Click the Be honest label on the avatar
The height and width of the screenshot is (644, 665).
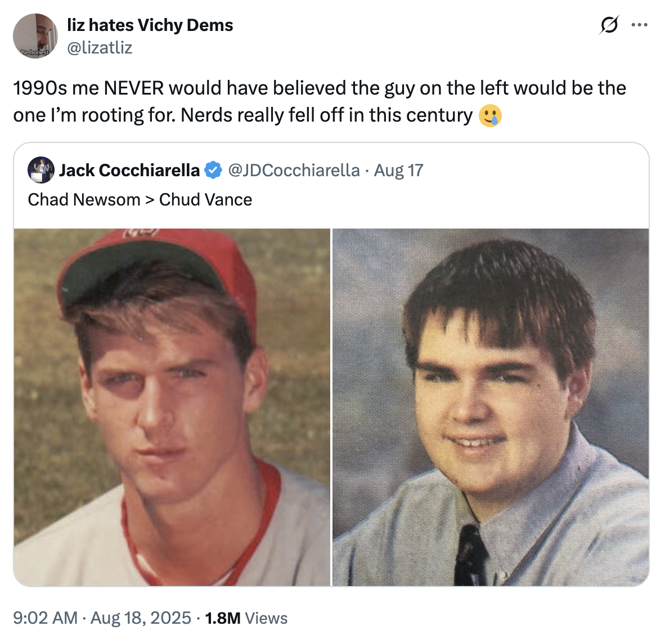pyautogui.click(x=35, y=52)
